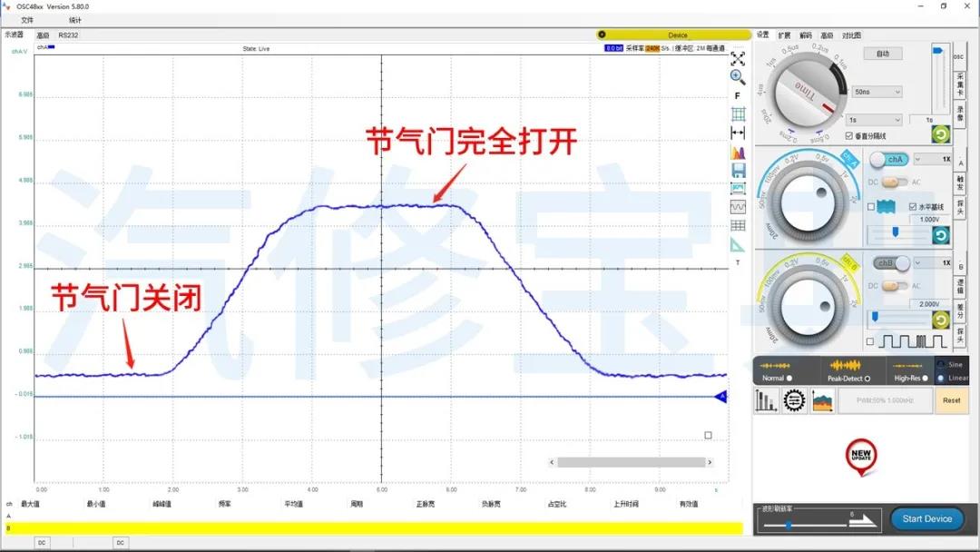Viewport: 980px width, 552px height.
Task: Open the 1s dropdown
Action: 875,120
